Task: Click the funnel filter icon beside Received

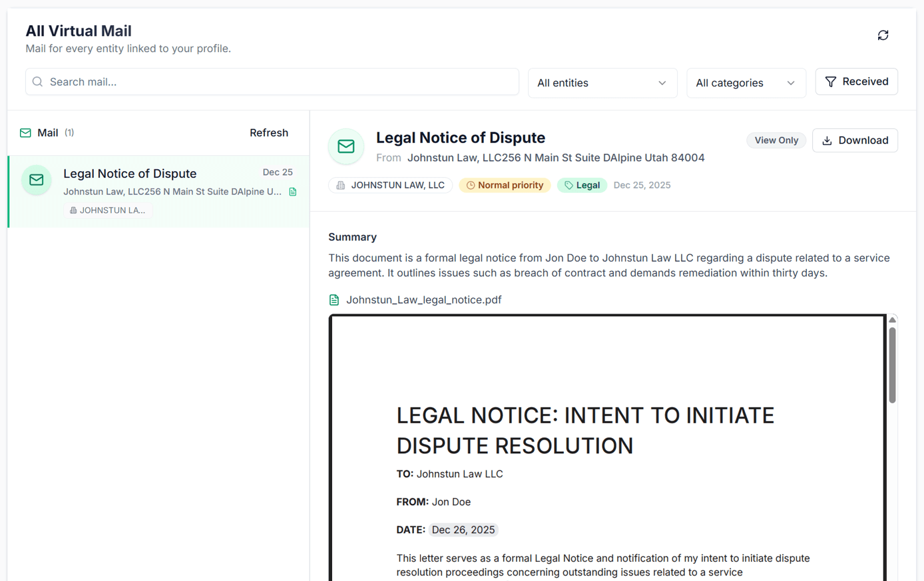Action: 831,82
